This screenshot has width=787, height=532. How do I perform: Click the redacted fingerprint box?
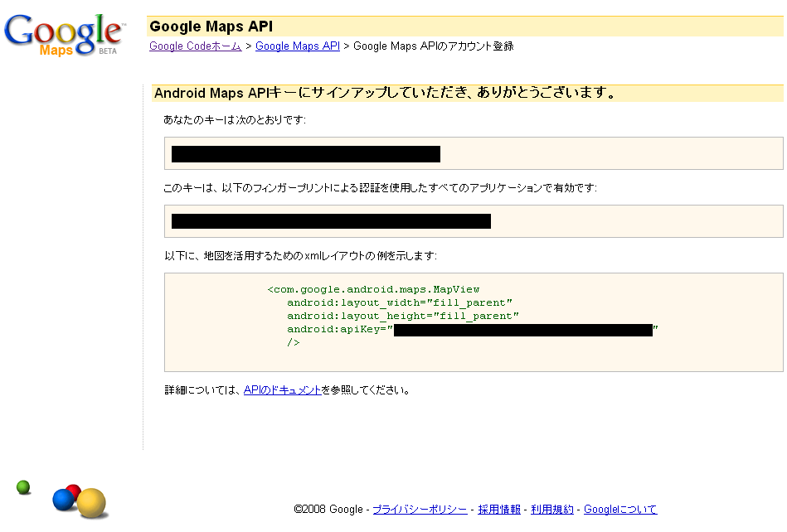tap(474, 221)
